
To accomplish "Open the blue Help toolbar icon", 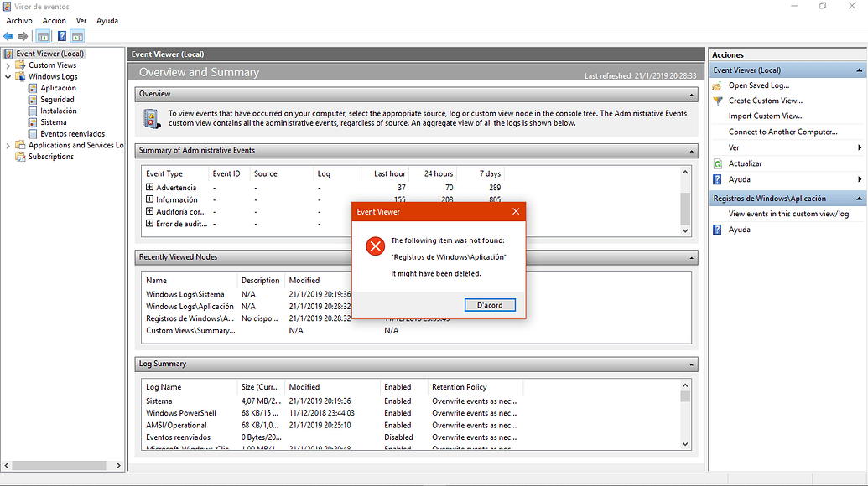I will (x=62, y=37).
